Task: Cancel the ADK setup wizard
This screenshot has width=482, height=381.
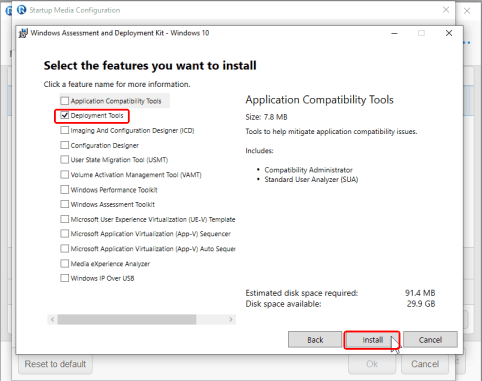Action: (430, 340)
